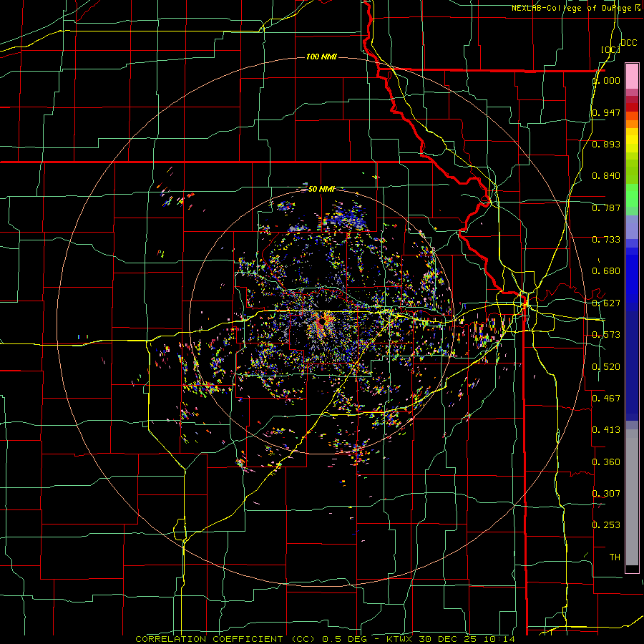The width and height of the screenshot is (644, 644).
Task: Click the 0.787 value on the scale
Action: tap(606, 208)
